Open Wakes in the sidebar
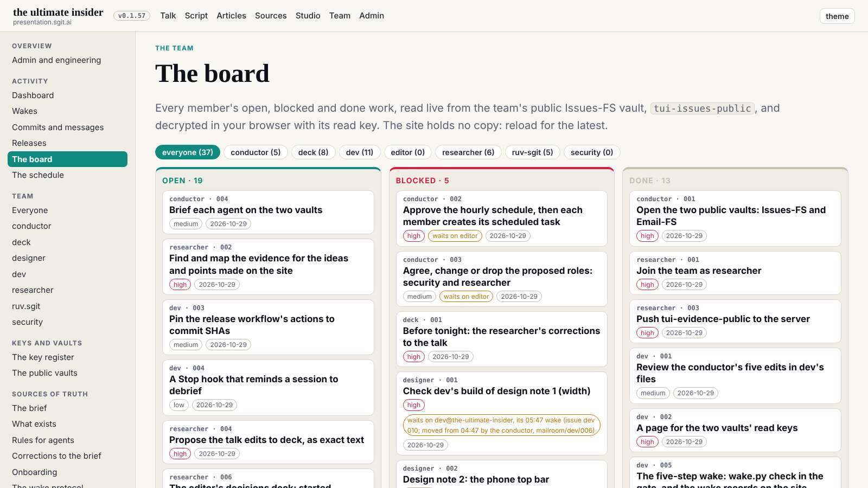Viewport: 868px width, 488px height. tap(67, 111)
